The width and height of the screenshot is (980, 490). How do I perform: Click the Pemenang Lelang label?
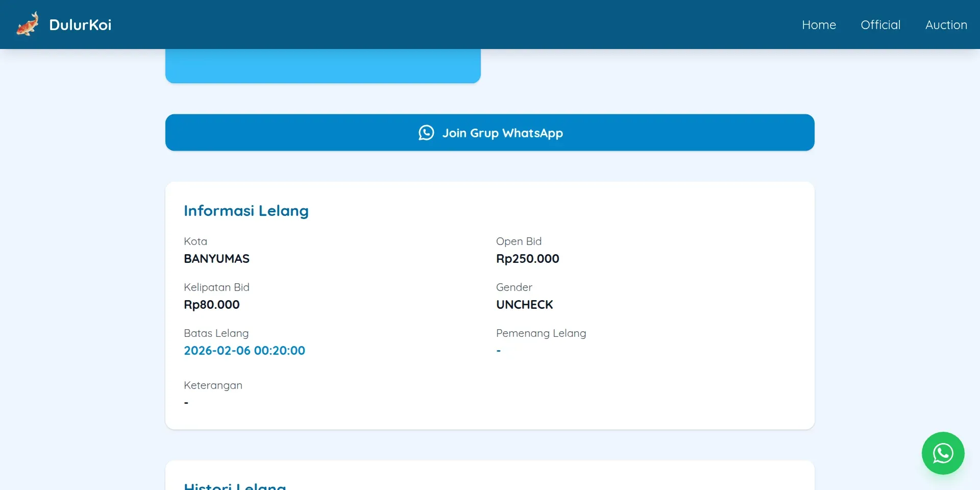click(541, 333)
